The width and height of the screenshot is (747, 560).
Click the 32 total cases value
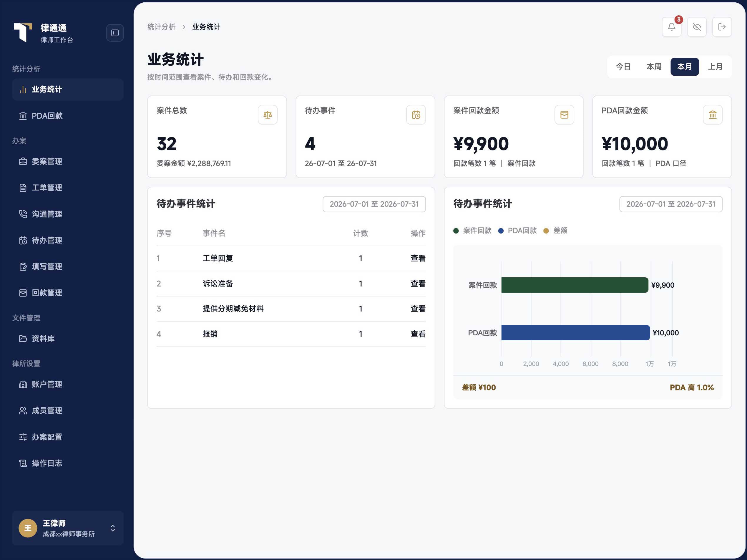[167, 144]
